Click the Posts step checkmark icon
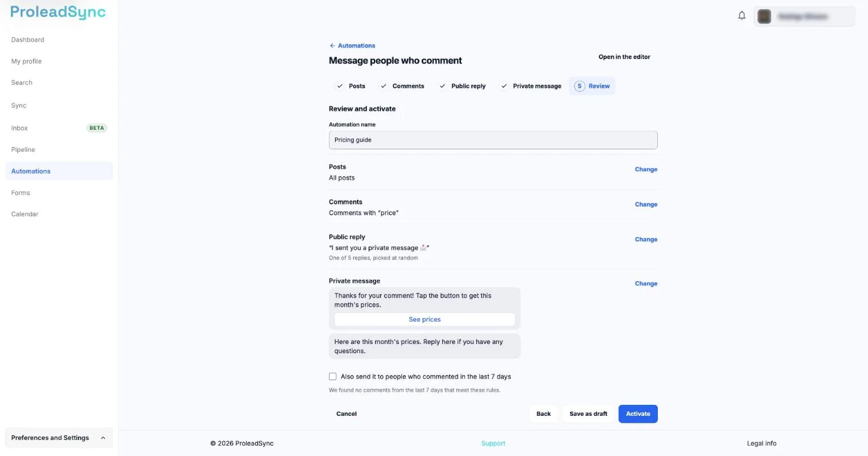 pyautogui.click(x=340, y=86)
